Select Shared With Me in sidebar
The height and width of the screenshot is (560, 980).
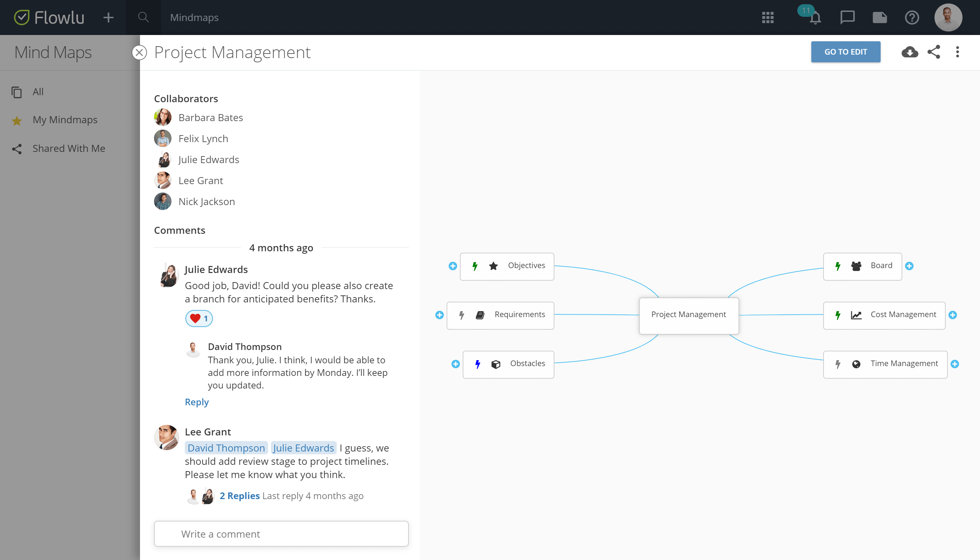click(x=69, y=148)
